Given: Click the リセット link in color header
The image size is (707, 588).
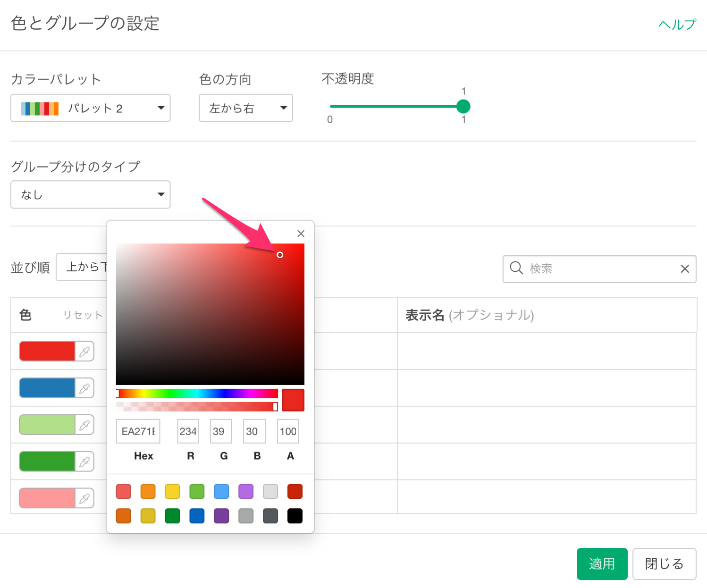Looking at the screenshot, I should tap(83, 315).
